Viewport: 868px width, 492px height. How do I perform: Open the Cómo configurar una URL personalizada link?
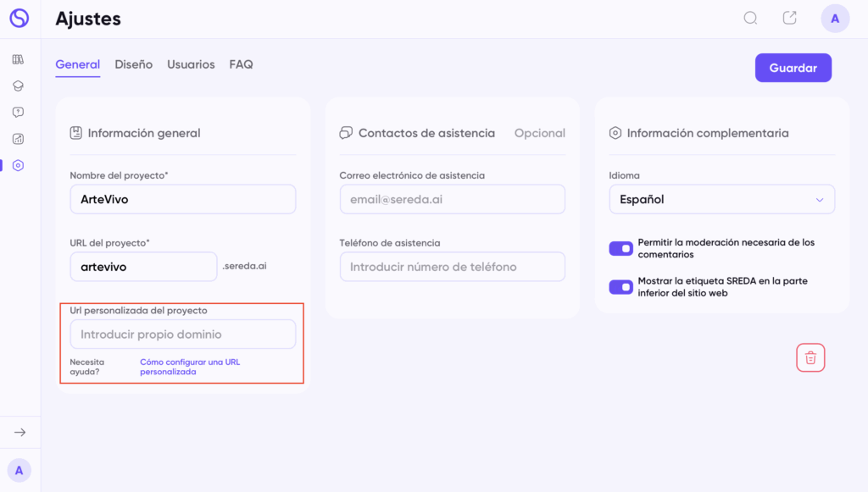[190, 367]
